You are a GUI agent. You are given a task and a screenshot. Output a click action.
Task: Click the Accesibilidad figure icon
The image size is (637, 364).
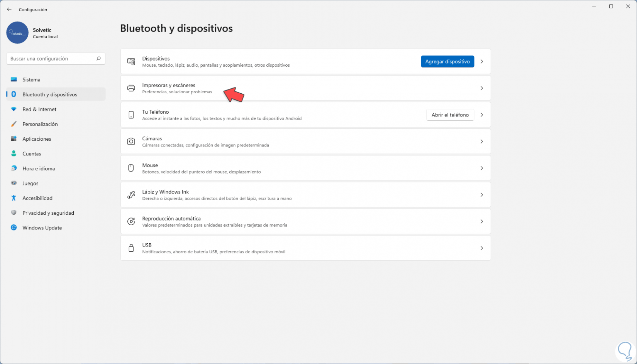tap(14, 198)
